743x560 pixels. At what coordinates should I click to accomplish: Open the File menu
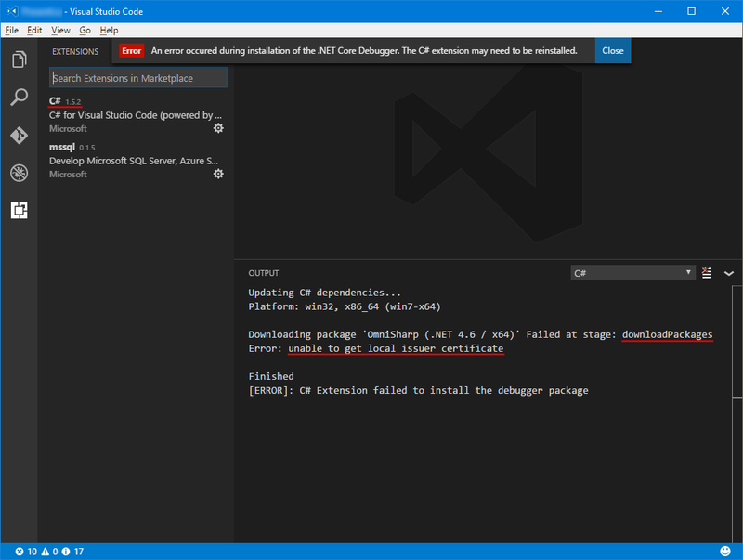pos(11,30)
